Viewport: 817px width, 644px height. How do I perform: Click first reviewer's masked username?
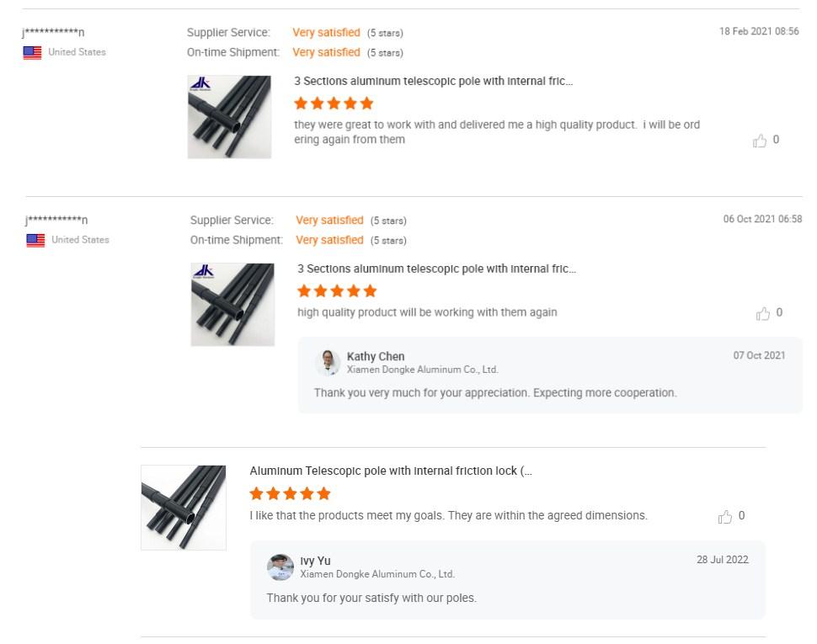coord(54,32)
